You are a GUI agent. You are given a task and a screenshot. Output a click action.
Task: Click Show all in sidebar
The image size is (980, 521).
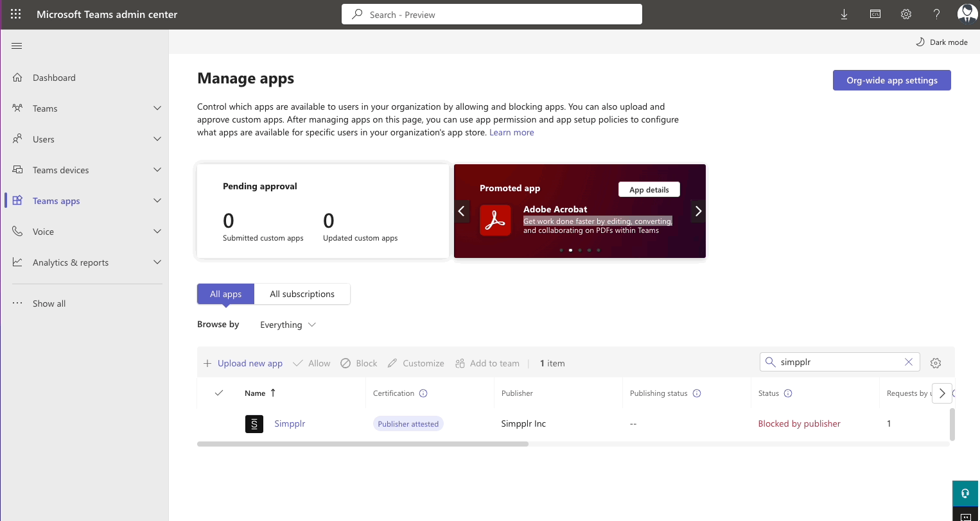[49, 303]
